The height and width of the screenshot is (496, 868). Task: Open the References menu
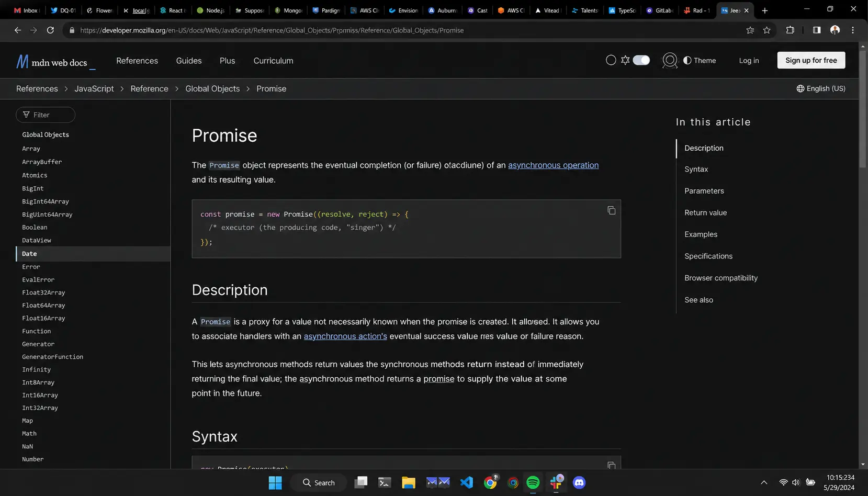coord(137,61)
